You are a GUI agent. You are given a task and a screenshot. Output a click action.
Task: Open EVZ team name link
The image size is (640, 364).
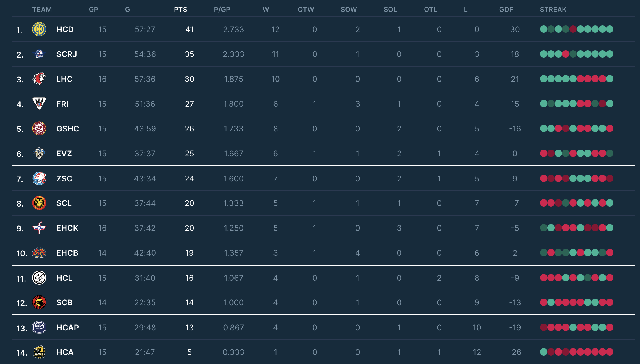pos(64,154)
